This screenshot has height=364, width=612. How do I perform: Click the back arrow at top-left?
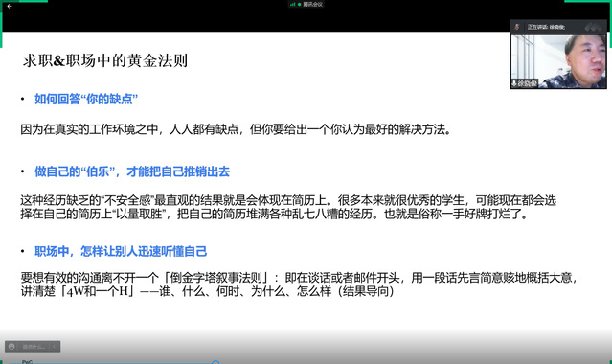tap(10, 7)
